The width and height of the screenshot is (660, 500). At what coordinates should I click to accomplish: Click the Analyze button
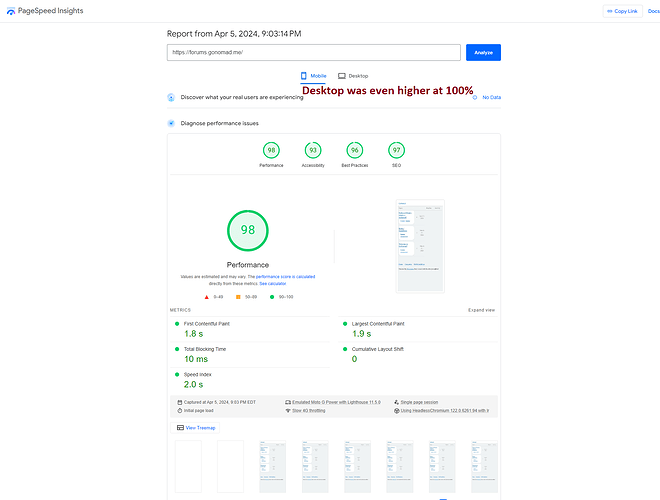tap(483, 53)
